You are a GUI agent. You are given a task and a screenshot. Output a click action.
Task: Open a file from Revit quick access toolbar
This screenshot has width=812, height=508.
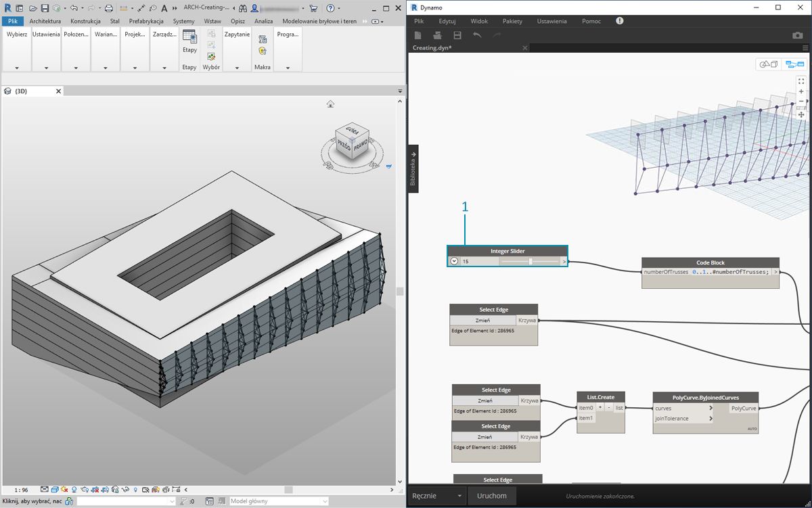(32, 8)
